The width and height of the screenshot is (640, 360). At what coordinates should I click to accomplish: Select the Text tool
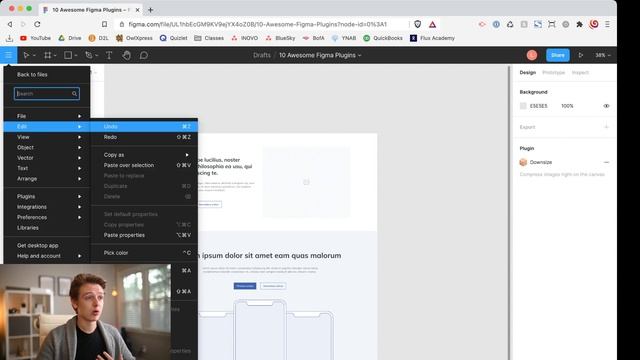(x=109, y=55)
